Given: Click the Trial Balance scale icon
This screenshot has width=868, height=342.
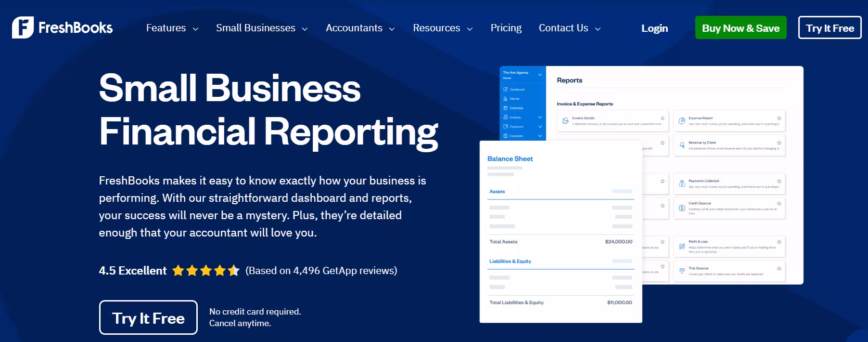Looking at the screenshot, I should pos(682,271).
